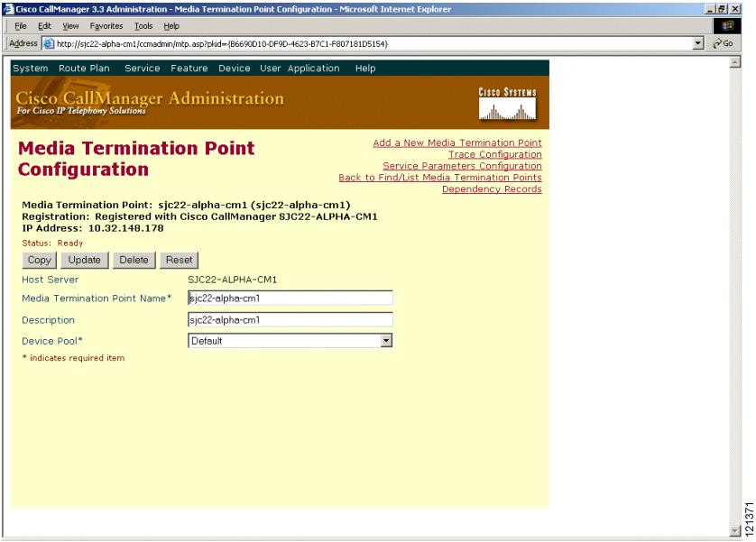Click the Update button

pos(85,260)
